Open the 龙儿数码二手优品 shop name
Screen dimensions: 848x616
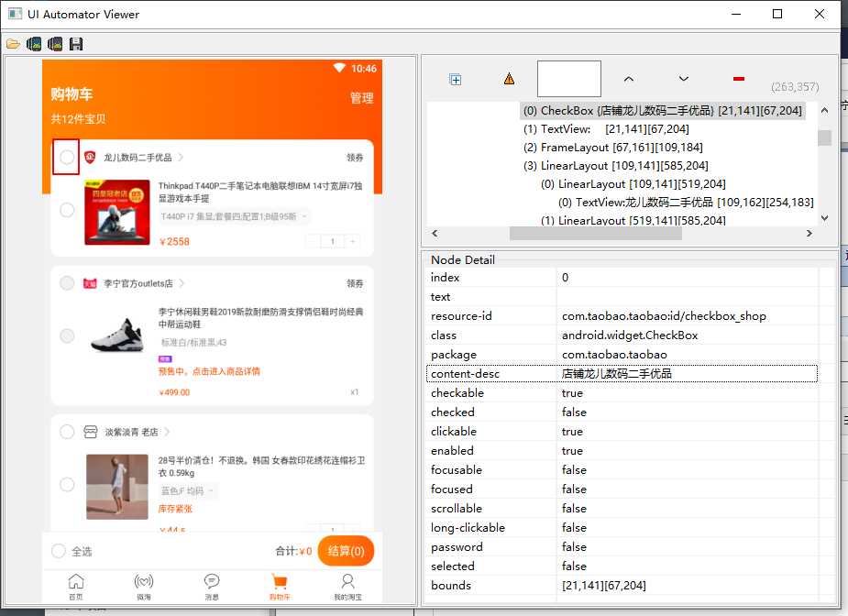coord(138,158)
